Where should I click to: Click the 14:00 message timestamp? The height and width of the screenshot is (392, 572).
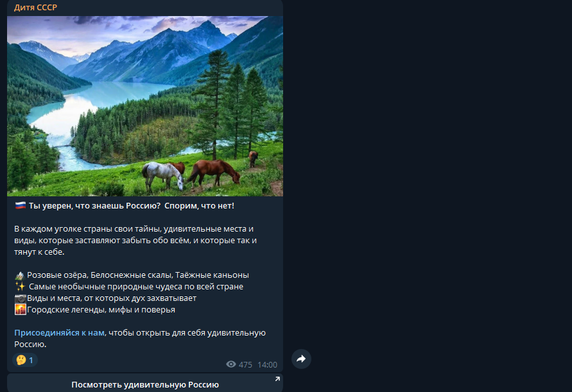tap(268, 364)
